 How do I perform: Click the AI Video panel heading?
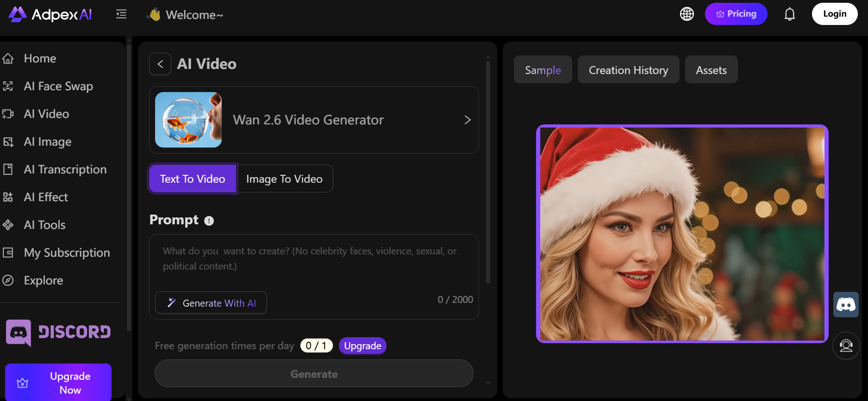(207, 64)
